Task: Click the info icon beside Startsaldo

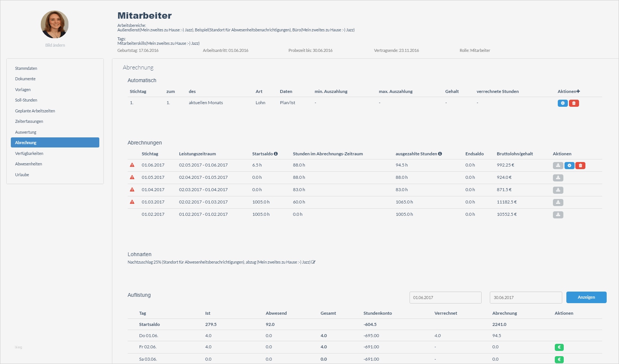Action: tap(276, 154)
